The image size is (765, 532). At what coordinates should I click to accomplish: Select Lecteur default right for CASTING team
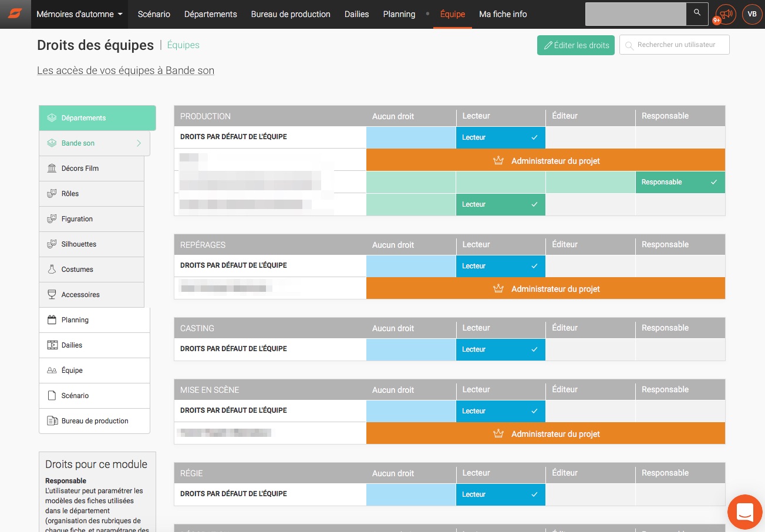click(x=500, y=349)
